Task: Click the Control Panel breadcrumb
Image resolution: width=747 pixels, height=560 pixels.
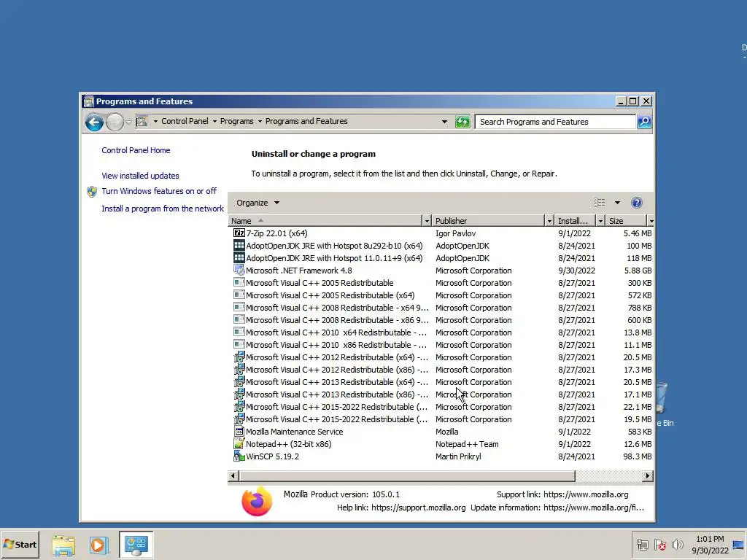Action: click(185, 122)
